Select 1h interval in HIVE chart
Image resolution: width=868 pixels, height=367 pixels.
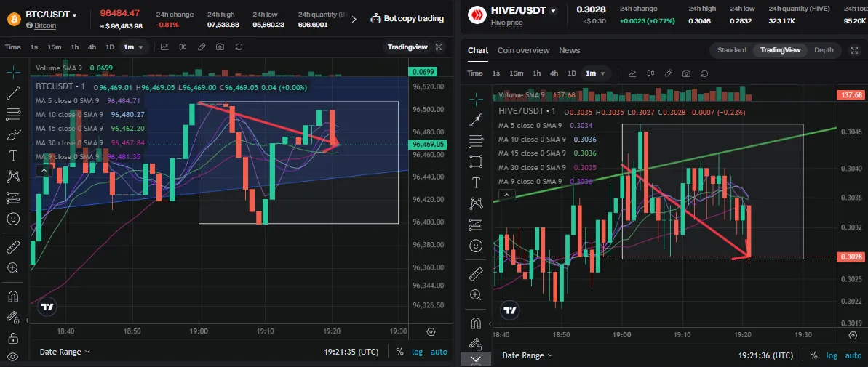536,73
